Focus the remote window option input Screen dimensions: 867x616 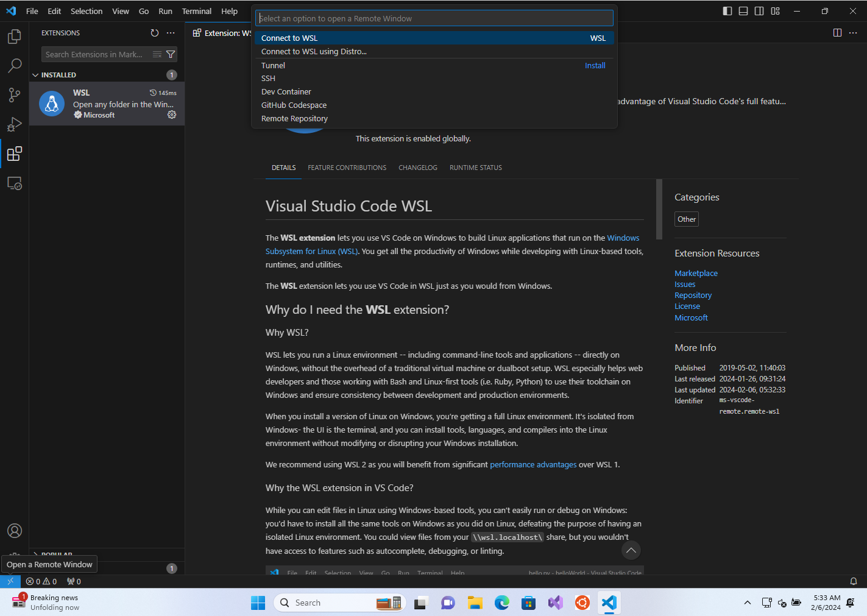tap(434, 18)
